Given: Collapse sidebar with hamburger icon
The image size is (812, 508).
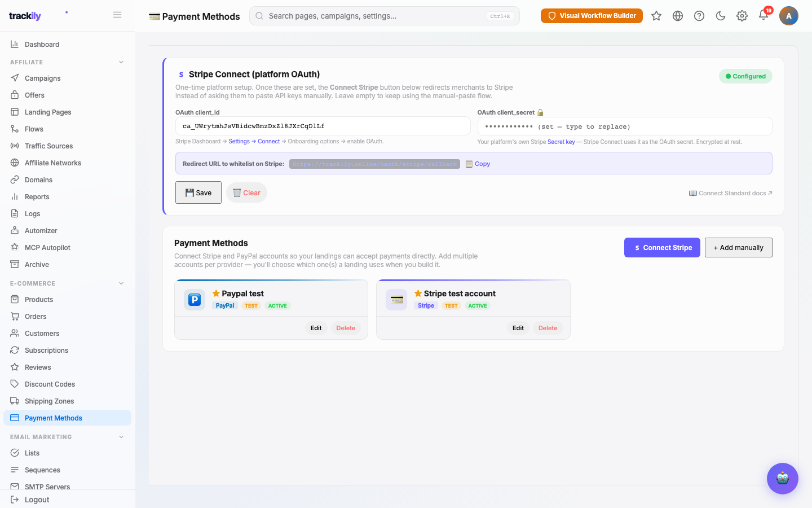Looking at the screenshot, I should click(x=117, y=15).
